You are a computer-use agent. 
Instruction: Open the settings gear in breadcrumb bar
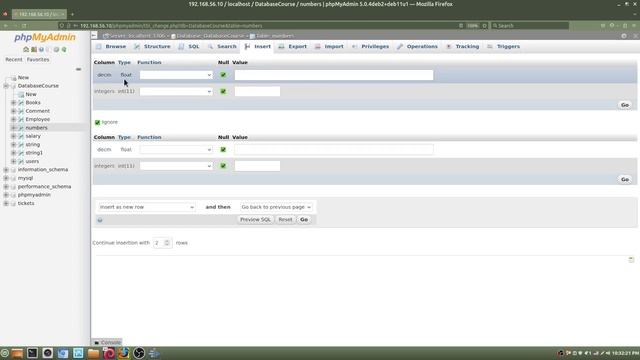coord(624,36)
